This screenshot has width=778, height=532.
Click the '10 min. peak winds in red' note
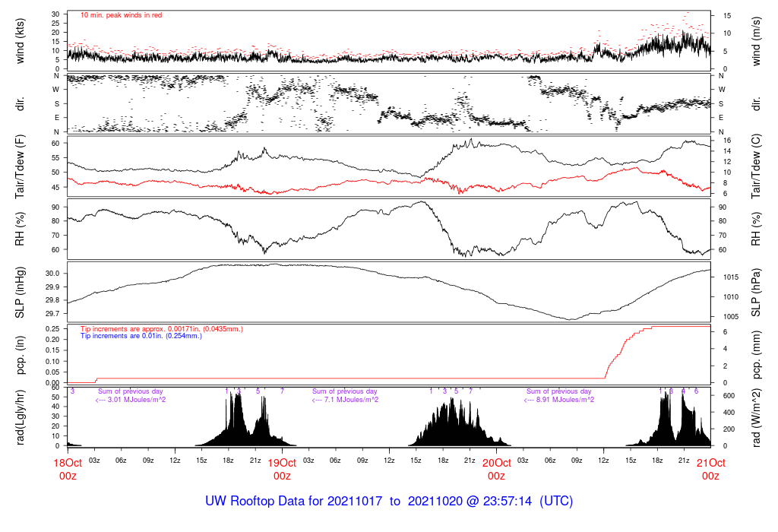click(x=121, y=15)
